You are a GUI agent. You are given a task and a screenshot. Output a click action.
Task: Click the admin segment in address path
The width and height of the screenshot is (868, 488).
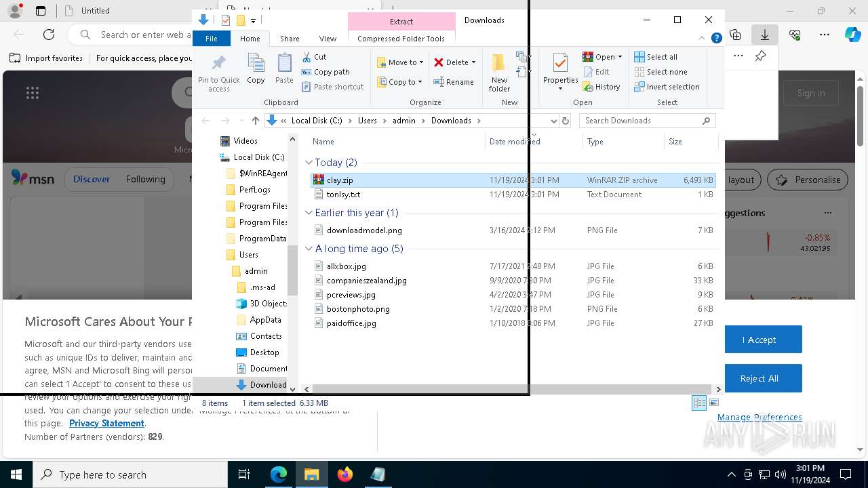coord(403,121)
